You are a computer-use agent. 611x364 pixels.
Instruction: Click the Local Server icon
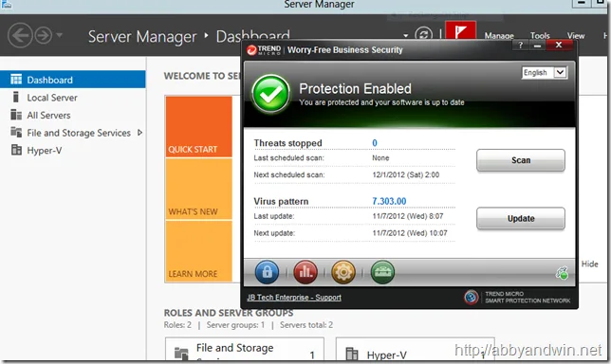(15, 97)
